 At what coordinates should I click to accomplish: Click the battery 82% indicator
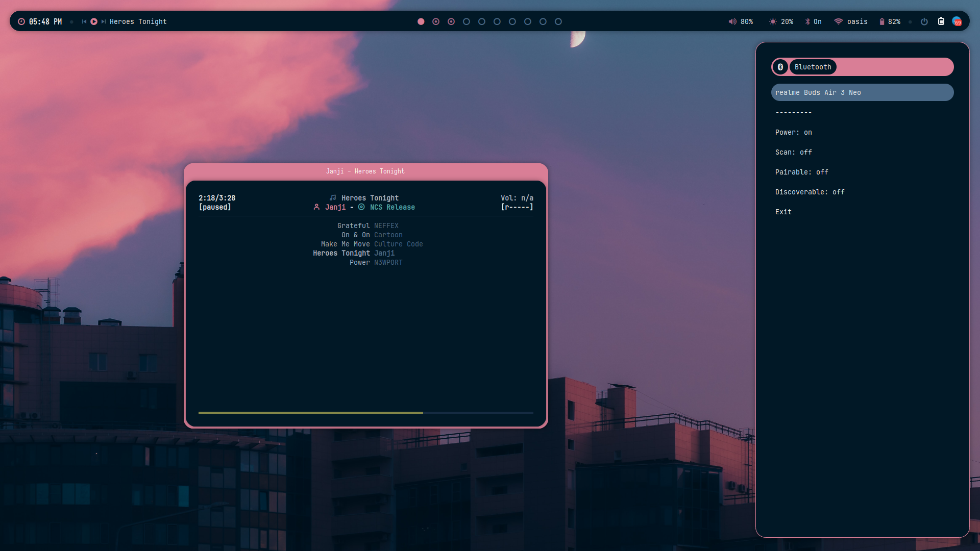coord(889,21)
